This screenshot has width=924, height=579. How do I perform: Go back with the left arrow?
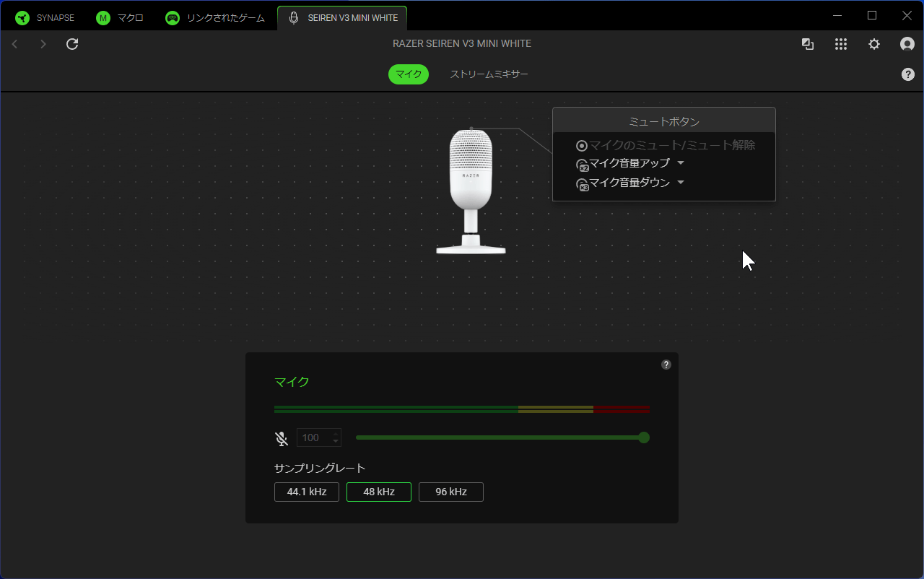[x=14, y=44]
